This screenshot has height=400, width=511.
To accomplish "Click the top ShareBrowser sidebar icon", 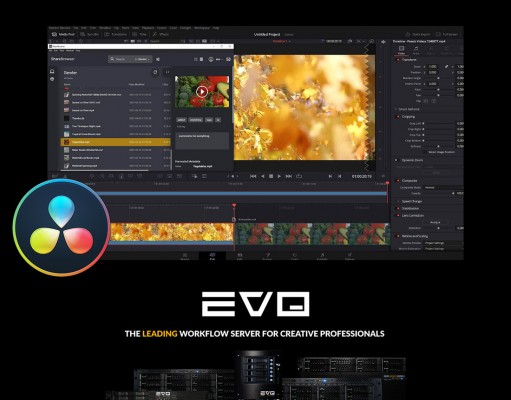I will click(x=52, y=71).
